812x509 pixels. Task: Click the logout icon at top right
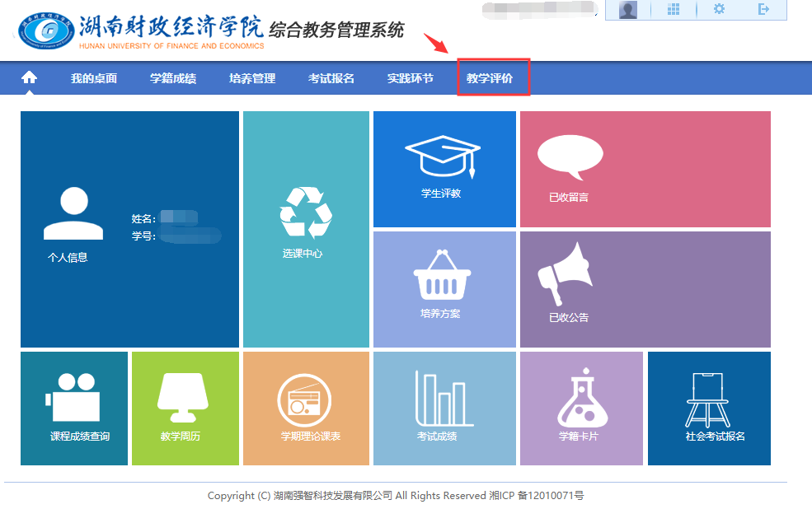coord(764,9)
